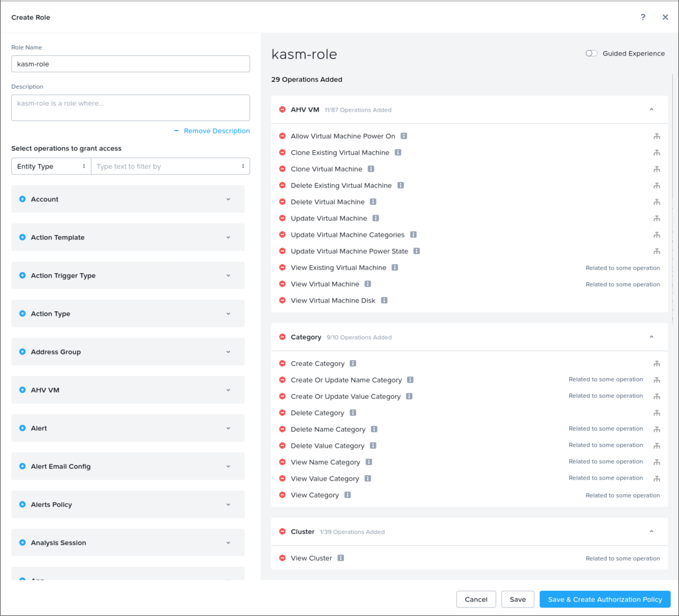This screenshot has width=679, height=616.
Task: Edit the Role Name input field
Action: click(130, 64)
